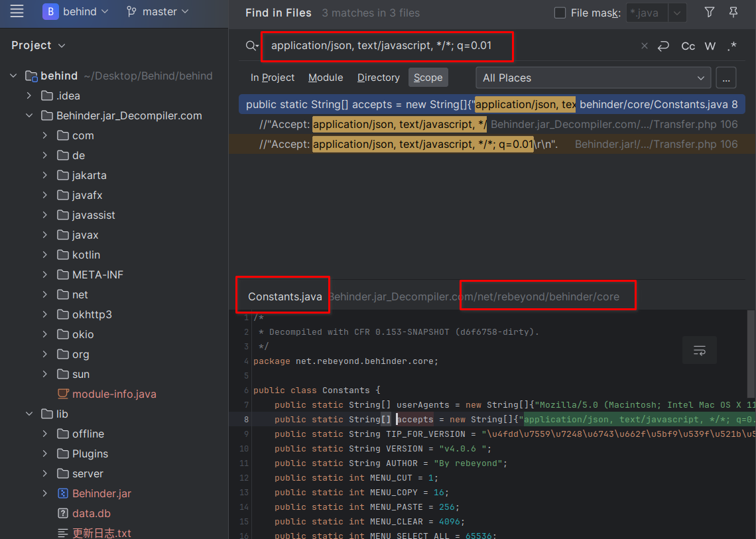Click the VERSION = "v4.0.6 " code line

click(x=383, y=448)
